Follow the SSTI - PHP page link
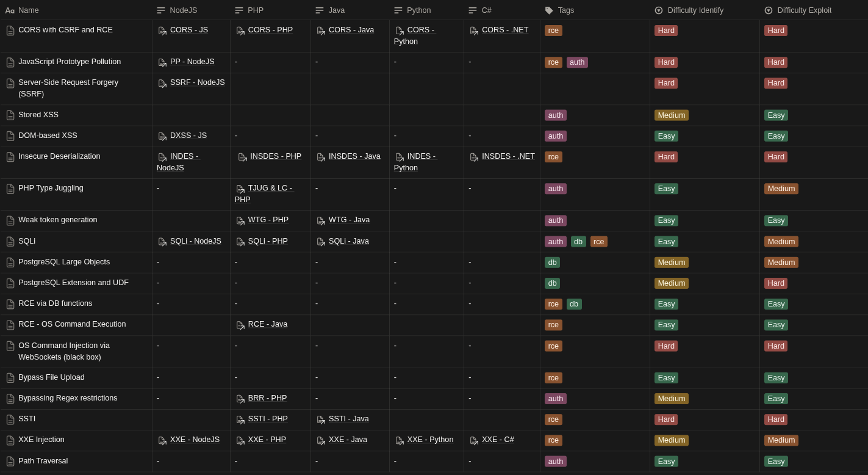The height and width of the screenshot is (475, 868). pyautogui.click(x=268, y=419)
